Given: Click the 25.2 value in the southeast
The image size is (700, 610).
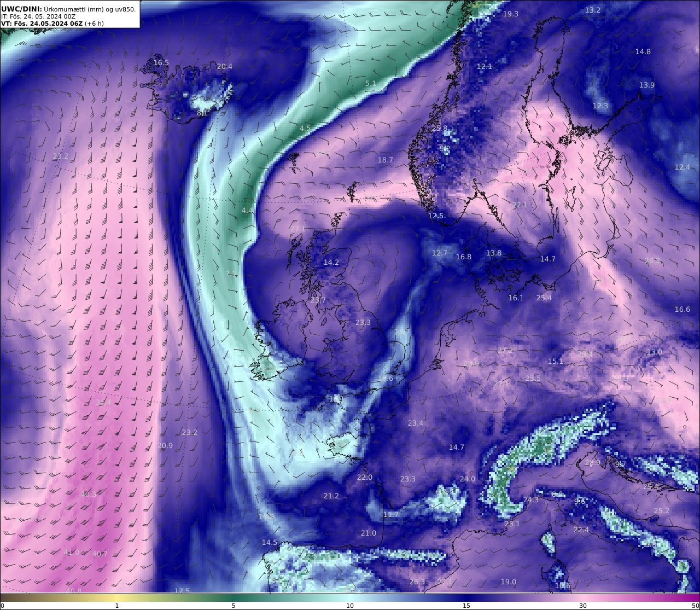Looking at the screenshot, I should click(x=661, y=511).
